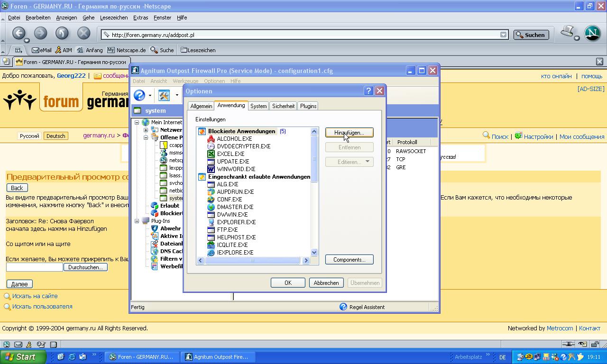Click Optionen dialog help question button
The image size is (607, 364).
[x=368, y=91]
